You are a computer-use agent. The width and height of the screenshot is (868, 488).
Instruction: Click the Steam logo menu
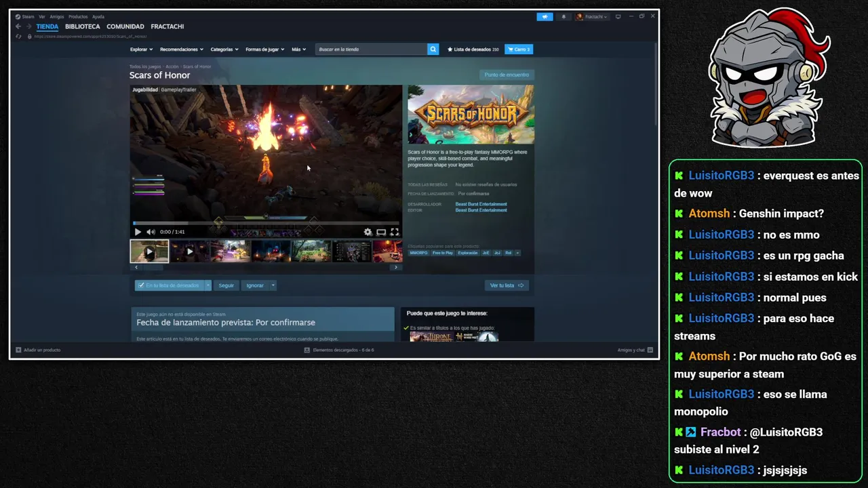tap(24, 16)
